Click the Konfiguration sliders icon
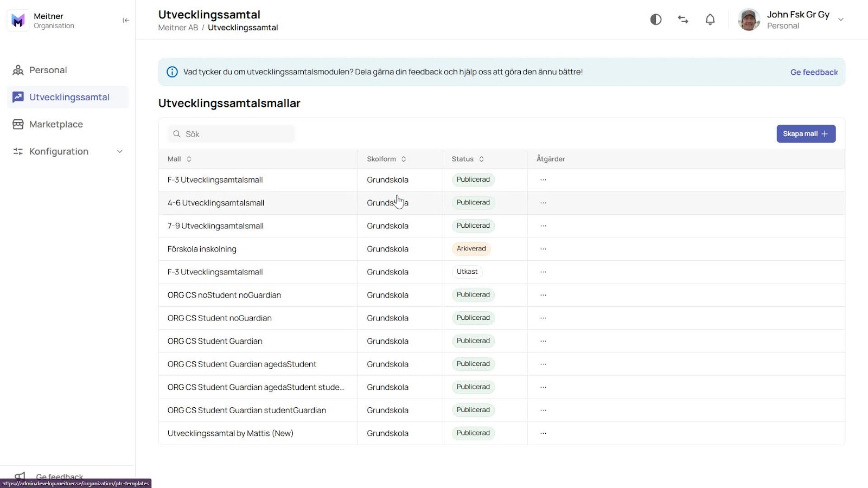Viewport: 868px width, 488px height. (x=18, y=151)
